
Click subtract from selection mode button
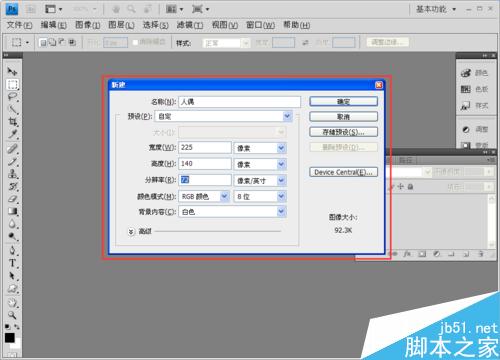[62, 42]
